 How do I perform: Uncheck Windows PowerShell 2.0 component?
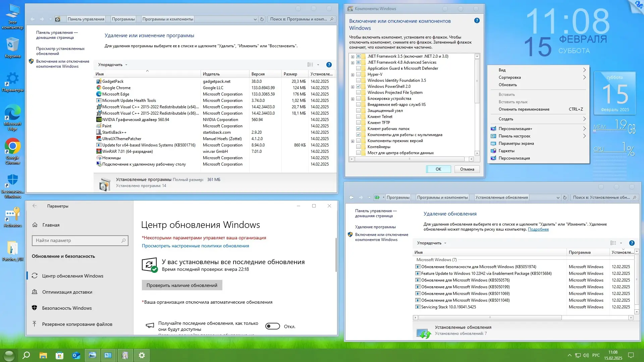(359, 86)
